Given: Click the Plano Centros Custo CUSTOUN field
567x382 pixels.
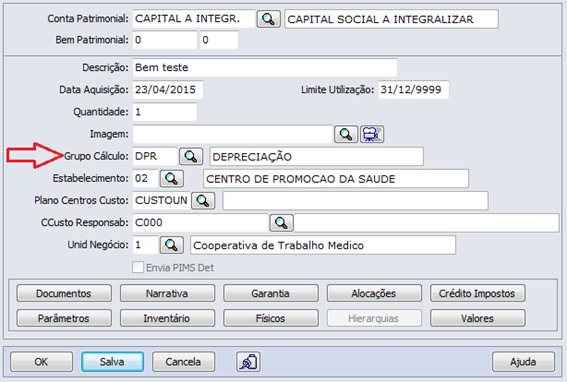Looking at the screenshot, I should point(161,200).
